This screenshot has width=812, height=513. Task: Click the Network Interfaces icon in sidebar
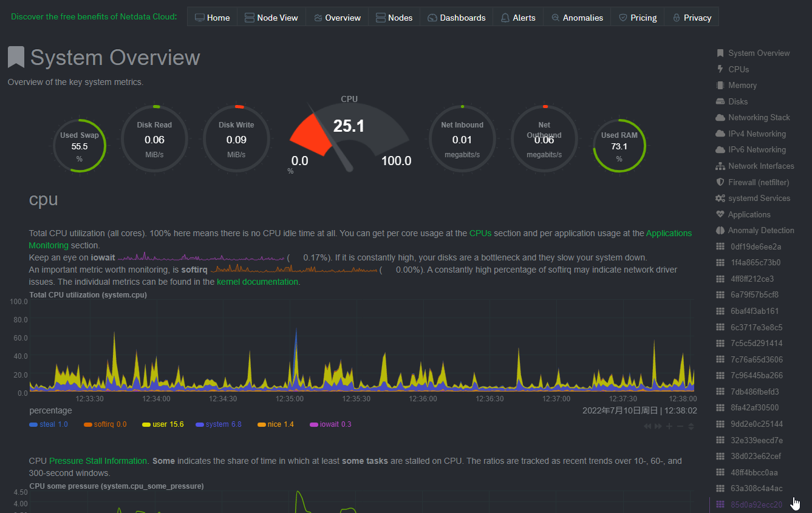click(x=720, y=166)
